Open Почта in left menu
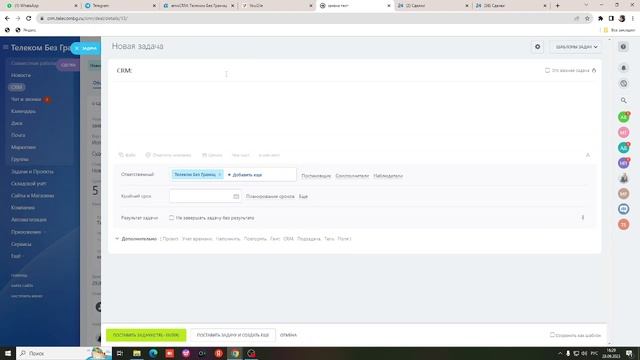Screen dimensions: 640x360 pos(18,135)
